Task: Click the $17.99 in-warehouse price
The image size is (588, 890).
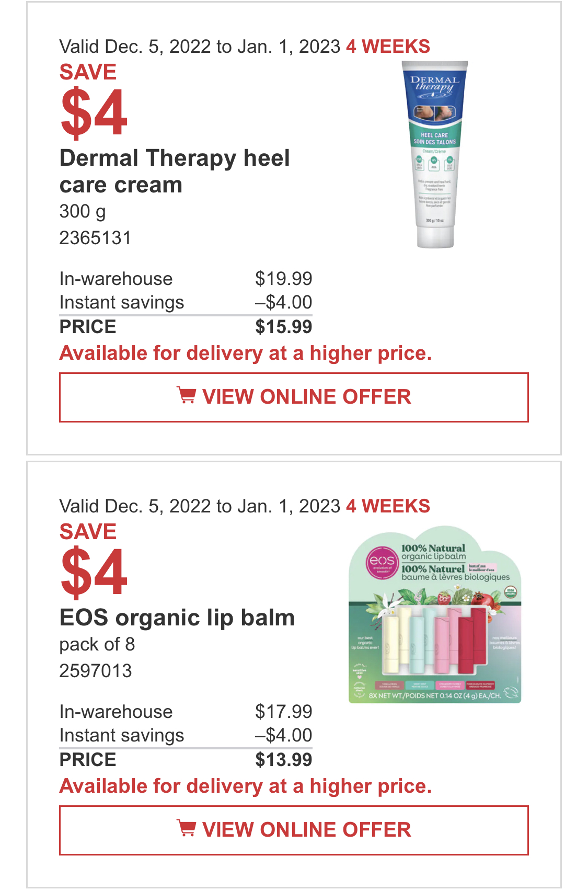Action: point(284,712)
